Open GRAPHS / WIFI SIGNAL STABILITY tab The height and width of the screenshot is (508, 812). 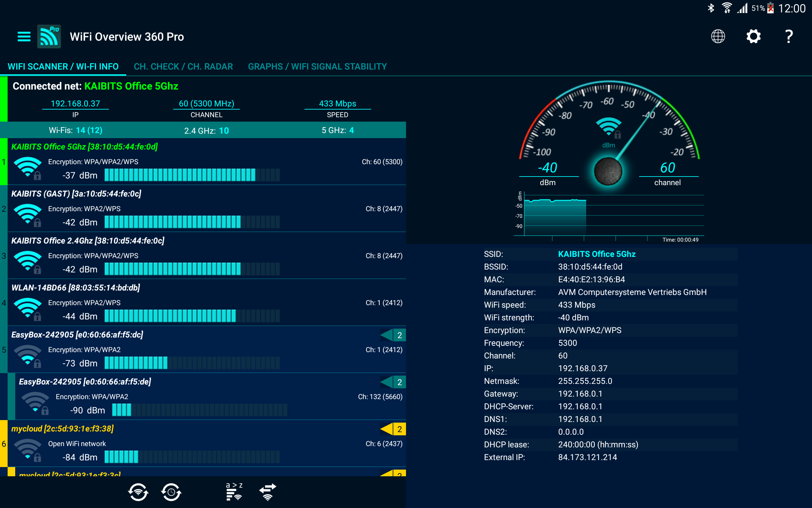pos(318,67)
